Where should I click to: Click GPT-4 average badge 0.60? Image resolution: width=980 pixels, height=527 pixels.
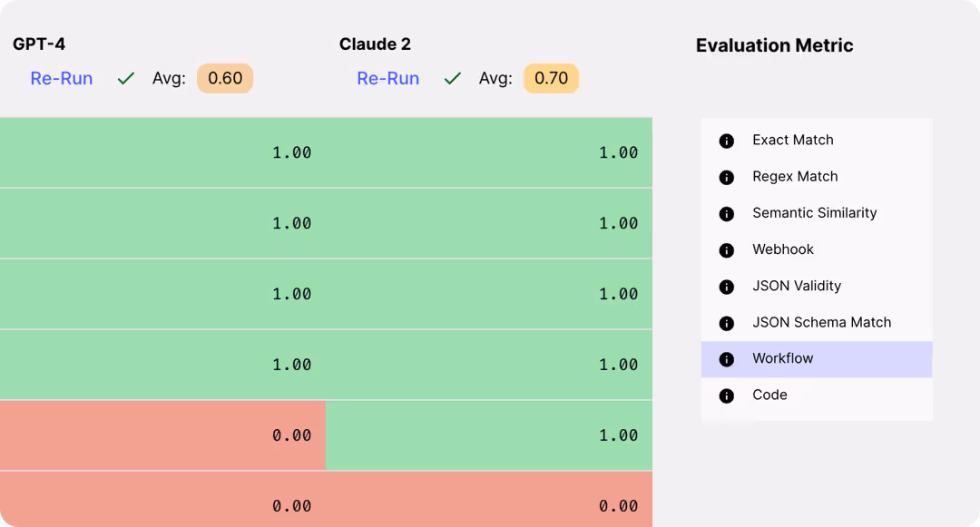tap(225, 78)
